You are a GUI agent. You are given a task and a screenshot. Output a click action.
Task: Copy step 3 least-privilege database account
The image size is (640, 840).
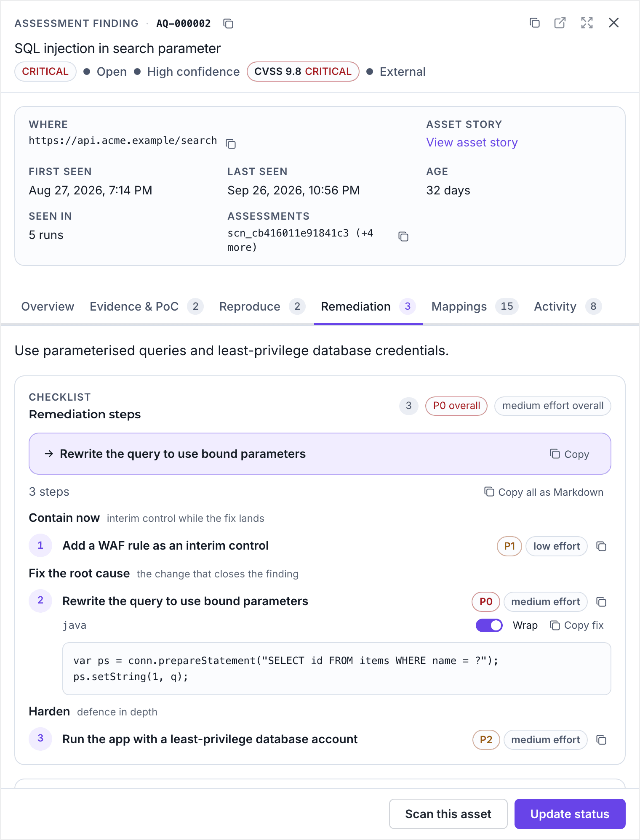[x=601, y=740]
